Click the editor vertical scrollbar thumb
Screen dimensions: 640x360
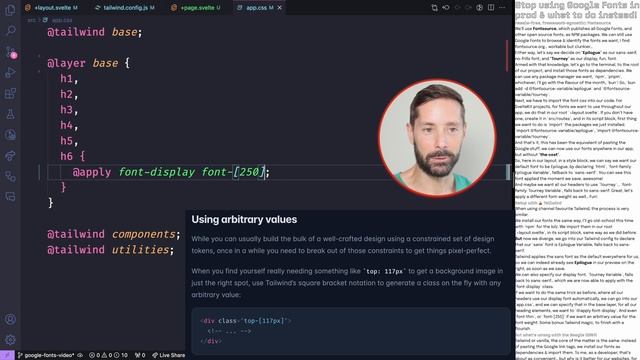[508, 172]
